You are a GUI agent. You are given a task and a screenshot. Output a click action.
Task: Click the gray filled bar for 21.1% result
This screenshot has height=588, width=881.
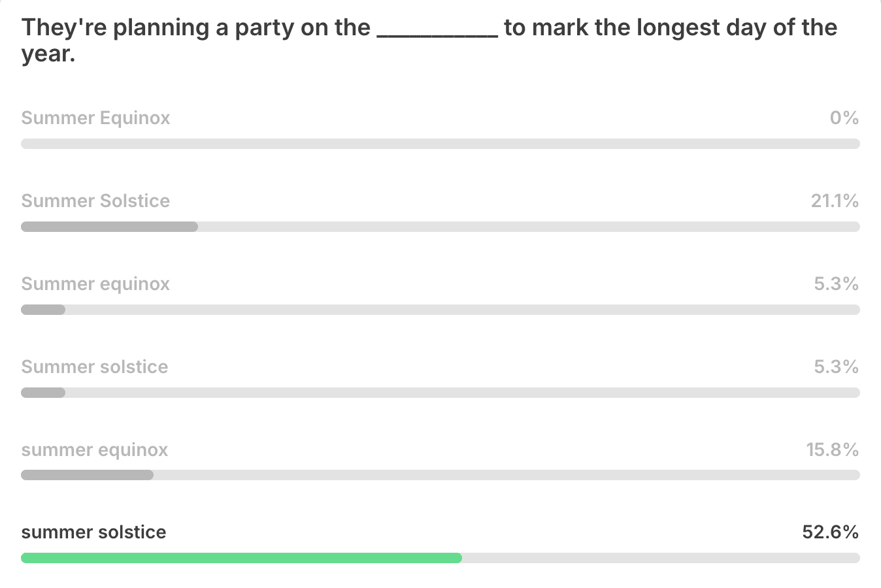click(x=109, y=227)
